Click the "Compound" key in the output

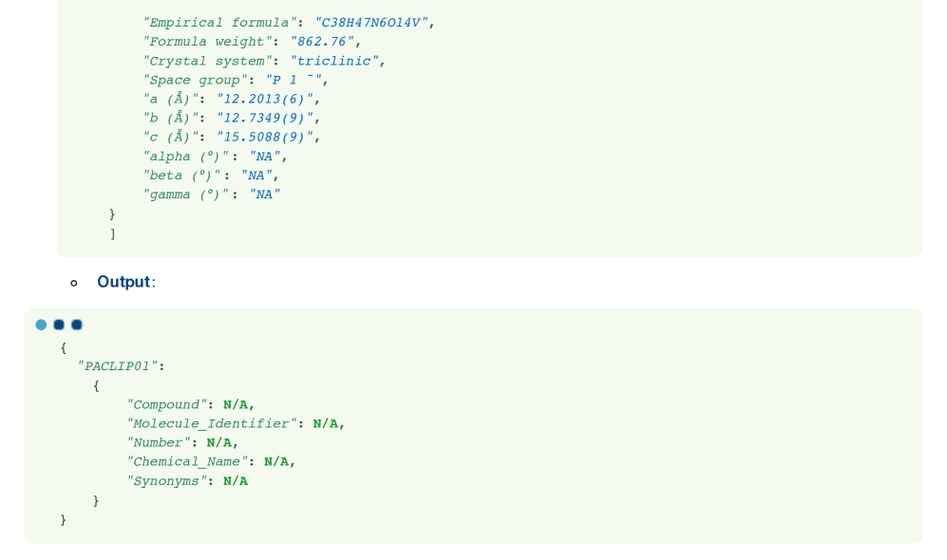tap(167, 405)
